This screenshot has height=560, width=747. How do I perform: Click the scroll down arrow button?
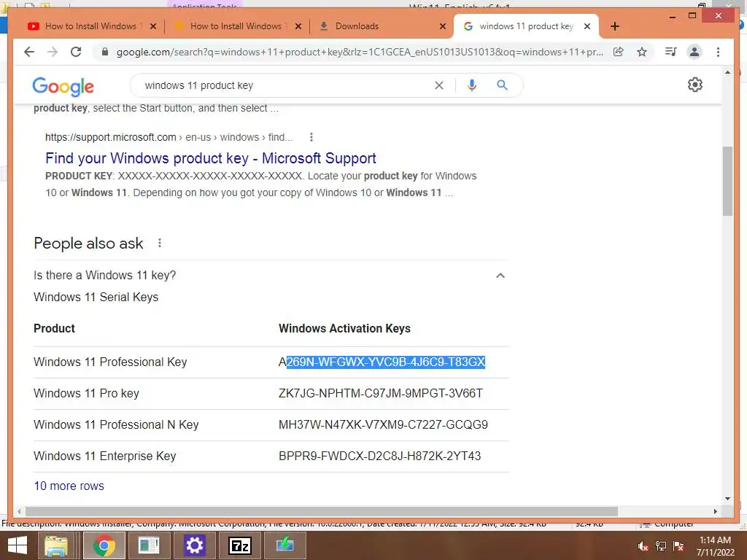[727, 499]
